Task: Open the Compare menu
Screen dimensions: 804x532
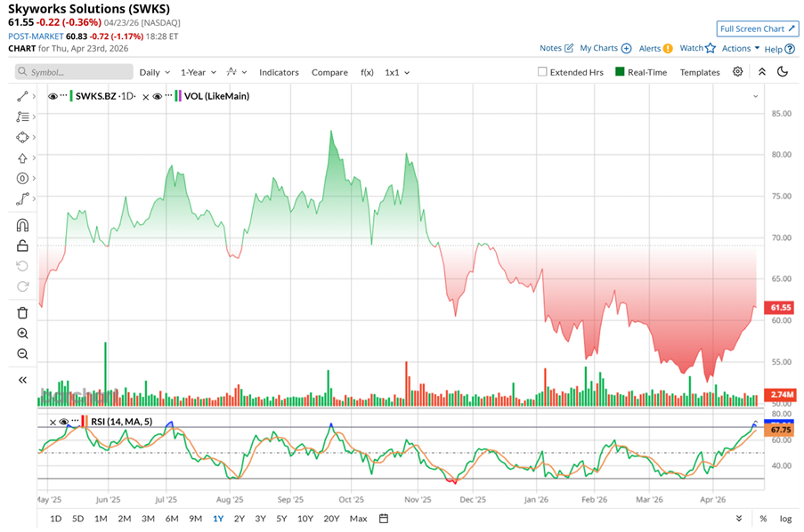Action: click(329, 72)
